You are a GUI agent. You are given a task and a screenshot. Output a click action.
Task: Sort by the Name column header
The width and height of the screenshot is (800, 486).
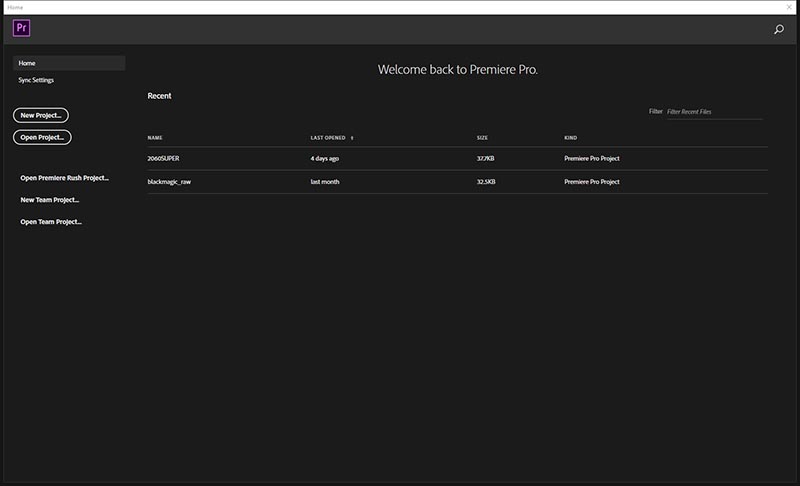pyautogui.click(x=155, y=138)
